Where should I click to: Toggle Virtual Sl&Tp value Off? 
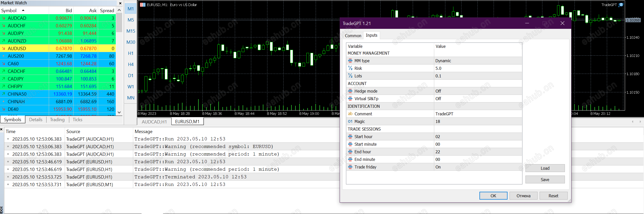coord(438,99)
